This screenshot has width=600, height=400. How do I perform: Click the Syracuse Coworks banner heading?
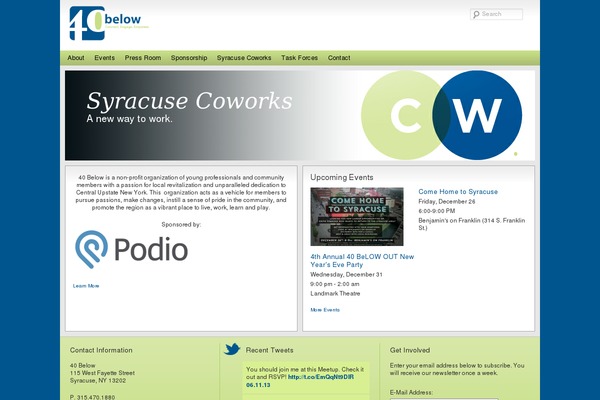[x=189, y=101]
